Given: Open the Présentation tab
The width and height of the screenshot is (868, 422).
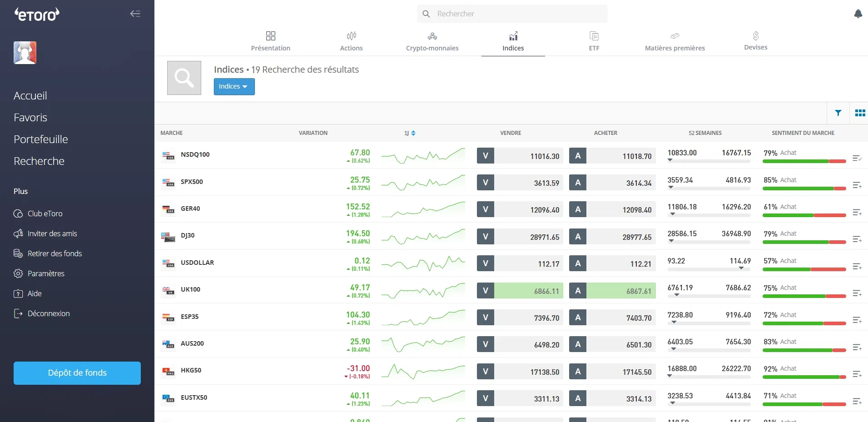Looking at the screenshot, I should tap(271, 41).
